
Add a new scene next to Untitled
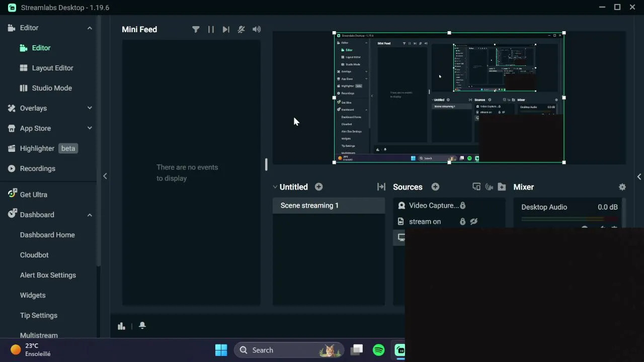click(x=319, y=187)
